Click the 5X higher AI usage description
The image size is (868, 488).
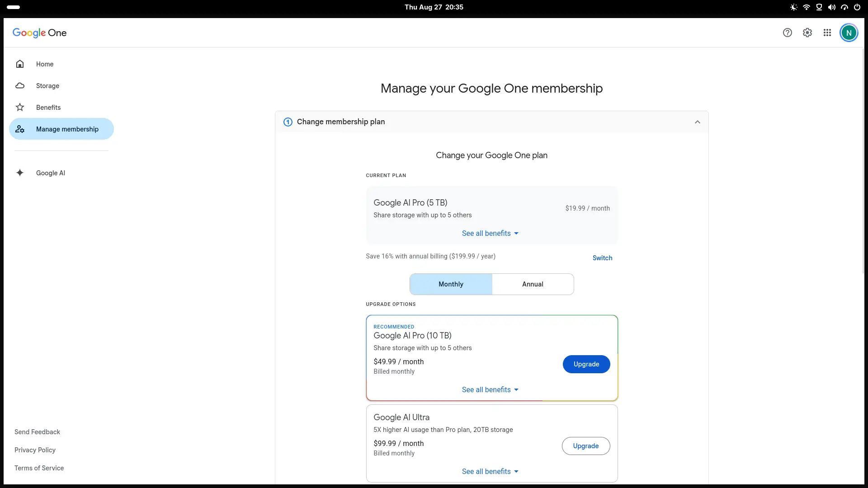(443, 430)
